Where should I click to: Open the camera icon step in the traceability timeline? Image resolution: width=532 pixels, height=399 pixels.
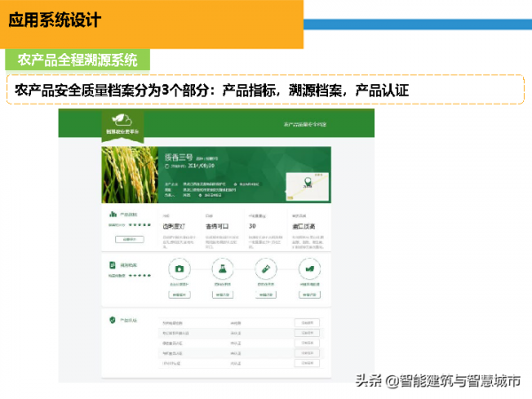179,269
